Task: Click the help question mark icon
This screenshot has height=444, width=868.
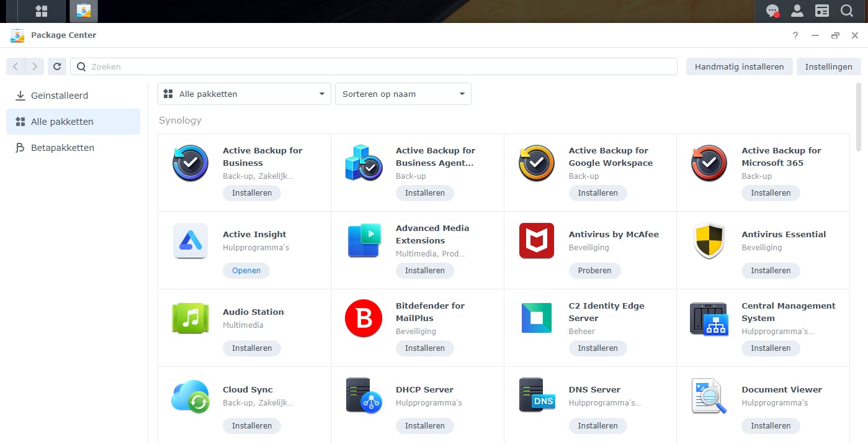Action: [795, 35]
